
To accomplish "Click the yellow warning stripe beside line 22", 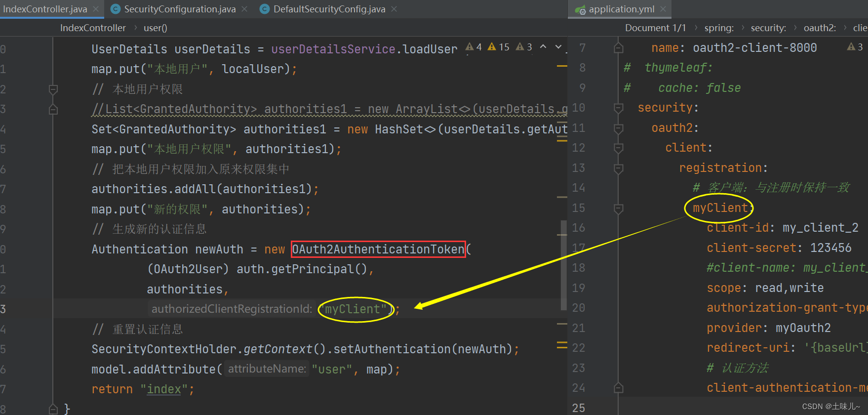I will (562, 345).
